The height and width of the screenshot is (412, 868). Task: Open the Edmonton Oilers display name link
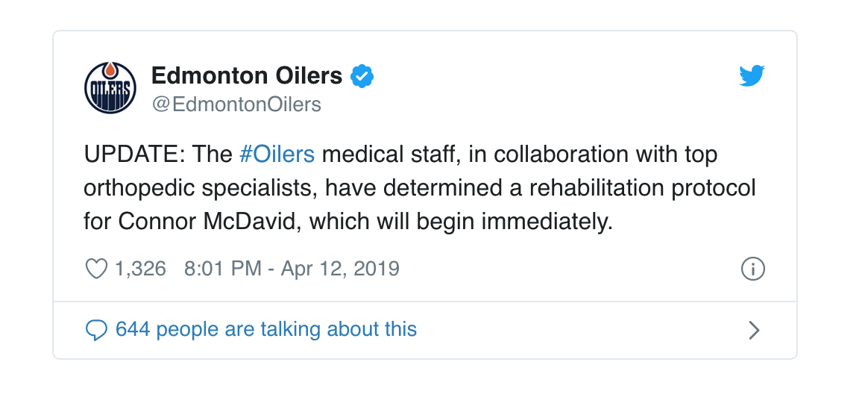[x=246, y=75]
